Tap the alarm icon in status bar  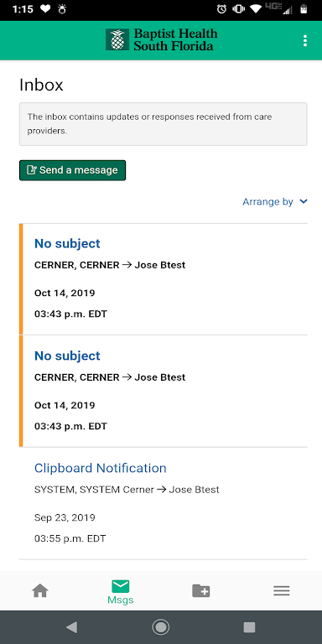coord(221,9)
